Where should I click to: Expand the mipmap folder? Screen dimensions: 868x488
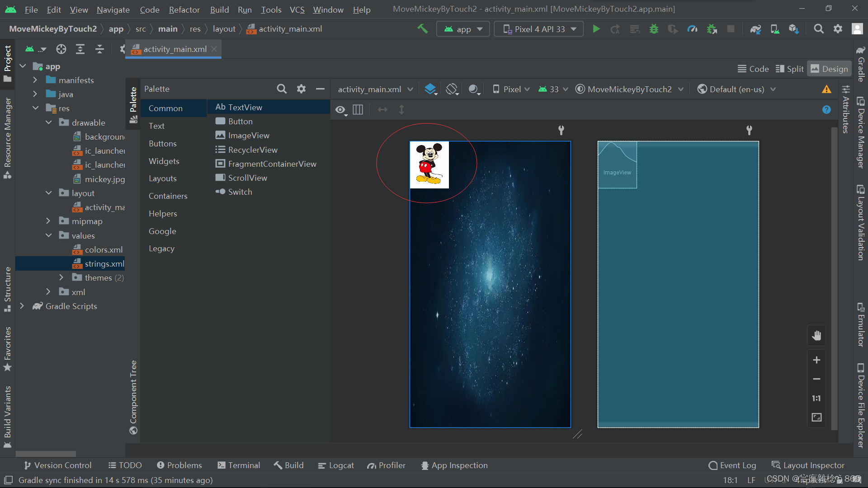(48, 221)
